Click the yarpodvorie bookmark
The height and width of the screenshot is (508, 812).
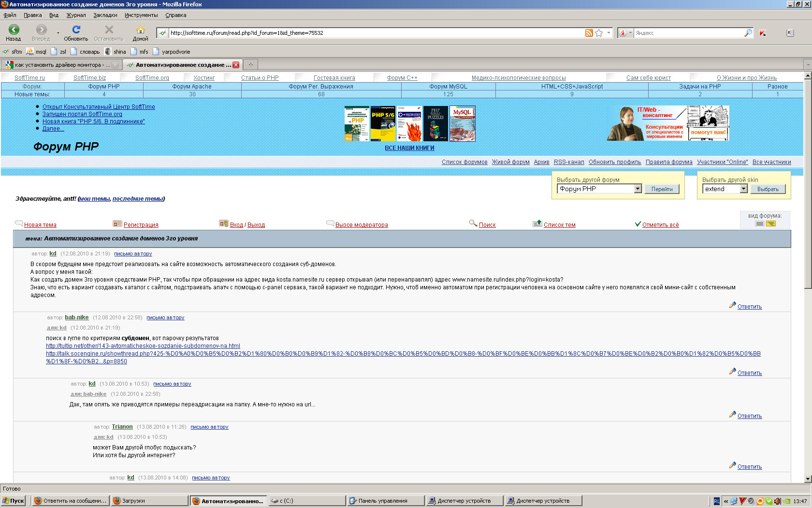tap(172, 52)
